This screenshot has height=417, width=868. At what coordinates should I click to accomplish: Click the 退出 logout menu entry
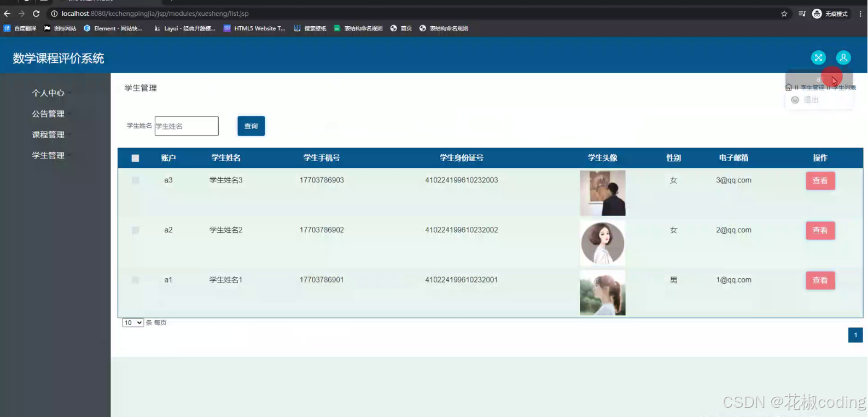click(811, 100)
